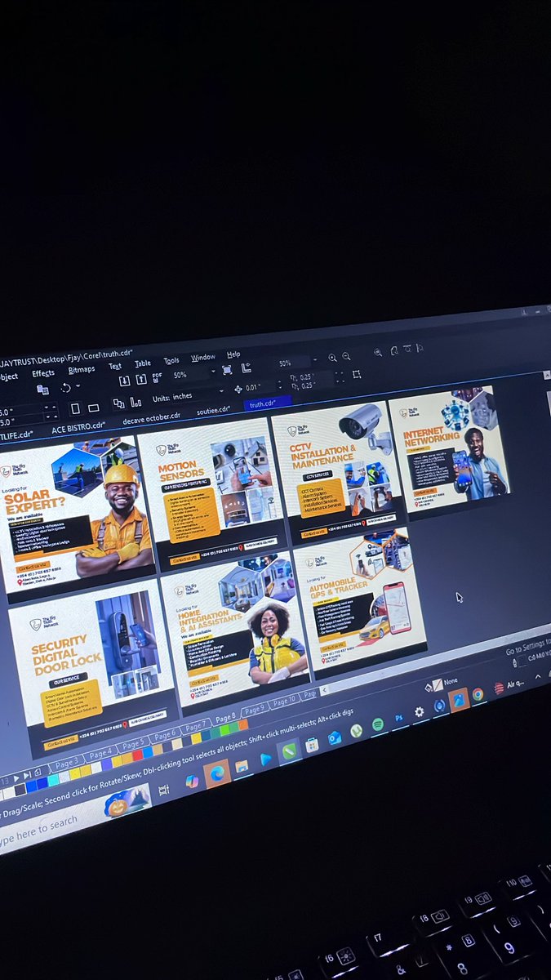
Task: Select the Home Integration & AI Assistants flyer
Action: point(233,624)
